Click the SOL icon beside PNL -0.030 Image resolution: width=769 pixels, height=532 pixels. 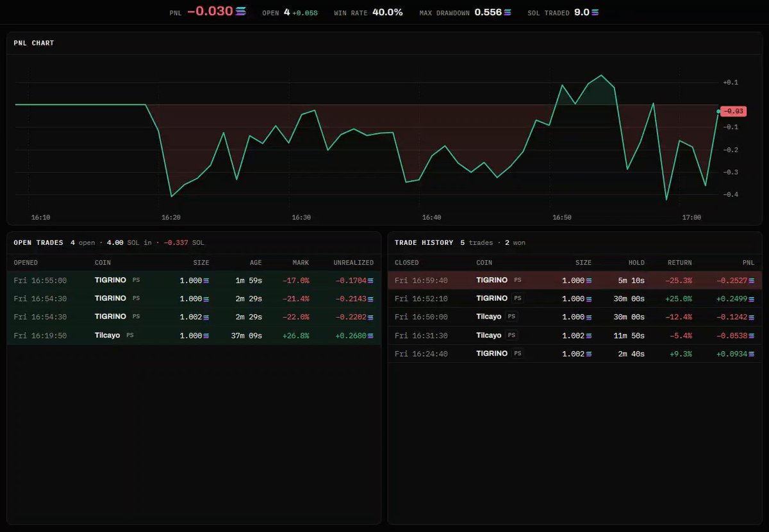tap(241, 12)
